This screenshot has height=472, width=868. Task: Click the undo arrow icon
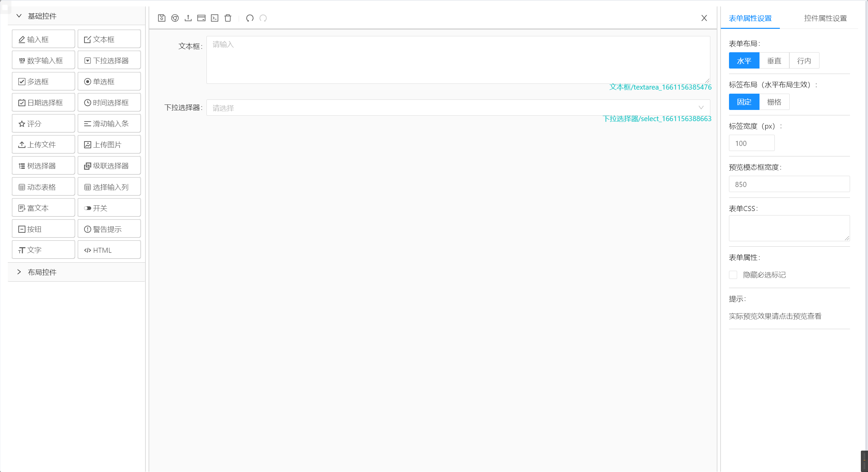click(250, 18)
